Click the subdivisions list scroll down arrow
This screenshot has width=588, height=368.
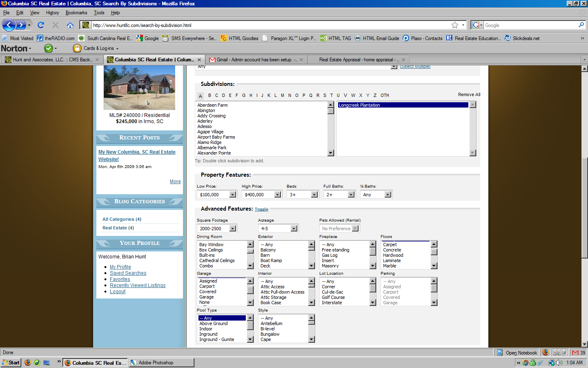pos(331,153)
